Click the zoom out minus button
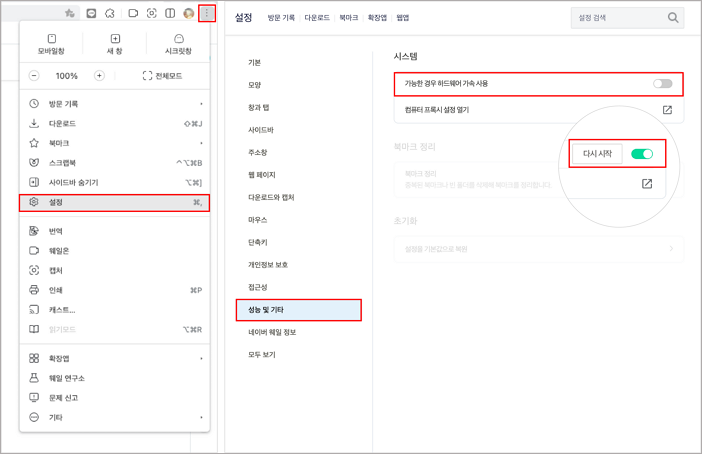This screenshot has height=454, width=702. [x=34, y=76]
